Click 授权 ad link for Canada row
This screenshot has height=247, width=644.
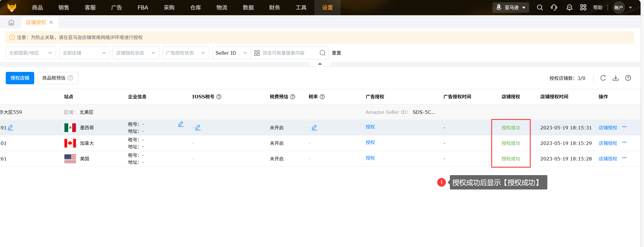(x=370, y=142)
